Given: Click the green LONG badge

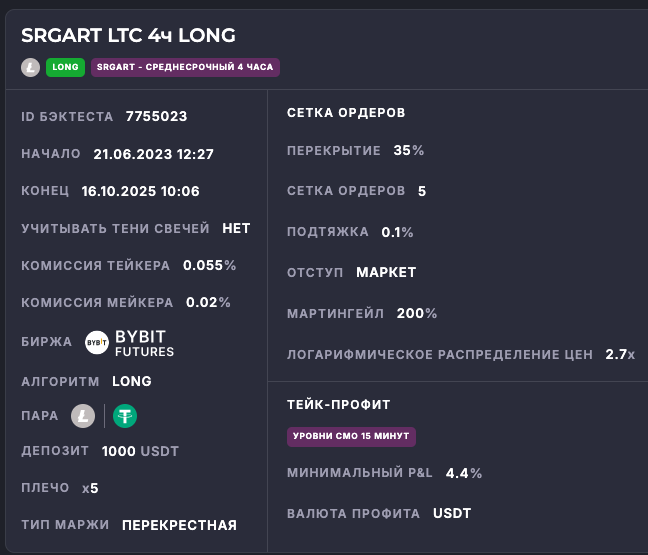Looking at the screenshot, I should pyautogui.click(x=65, y=67).
